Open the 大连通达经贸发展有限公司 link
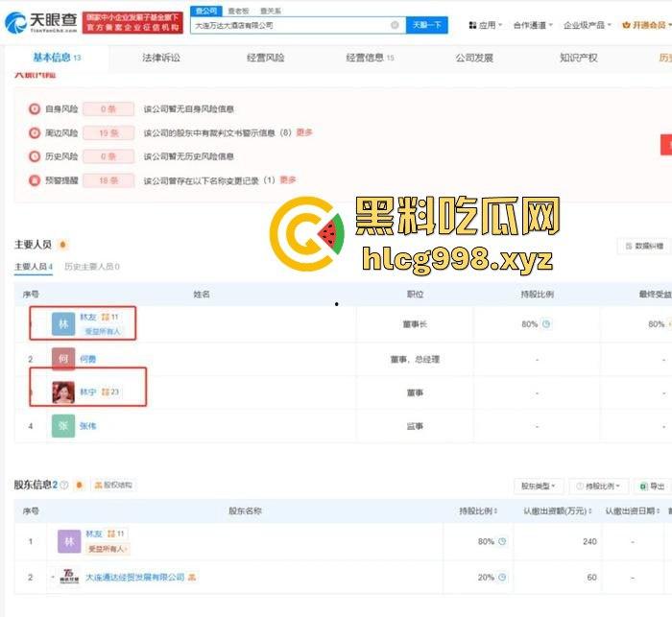 click(135, 577)
